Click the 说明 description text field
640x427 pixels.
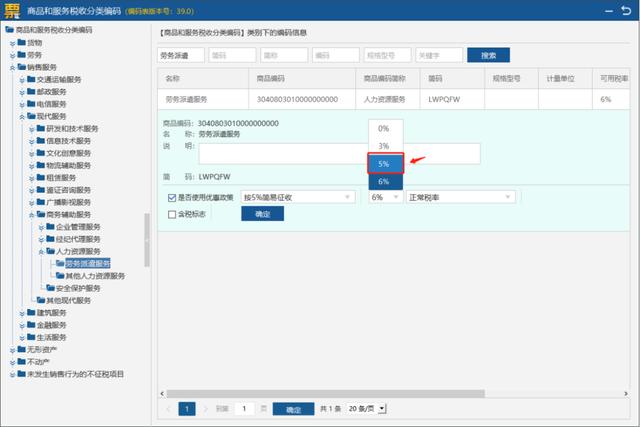pyautogui.click(x=280, y=153)
